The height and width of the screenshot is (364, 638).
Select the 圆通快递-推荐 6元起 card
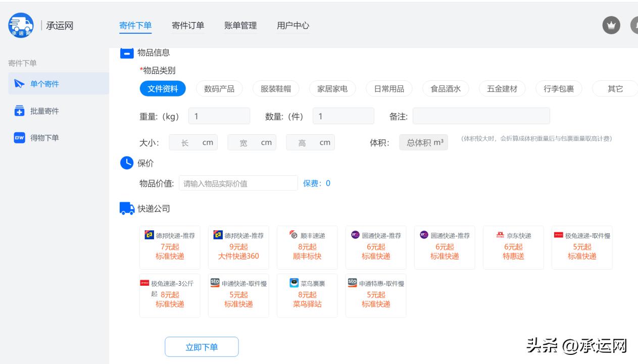(x=376, y=247)
